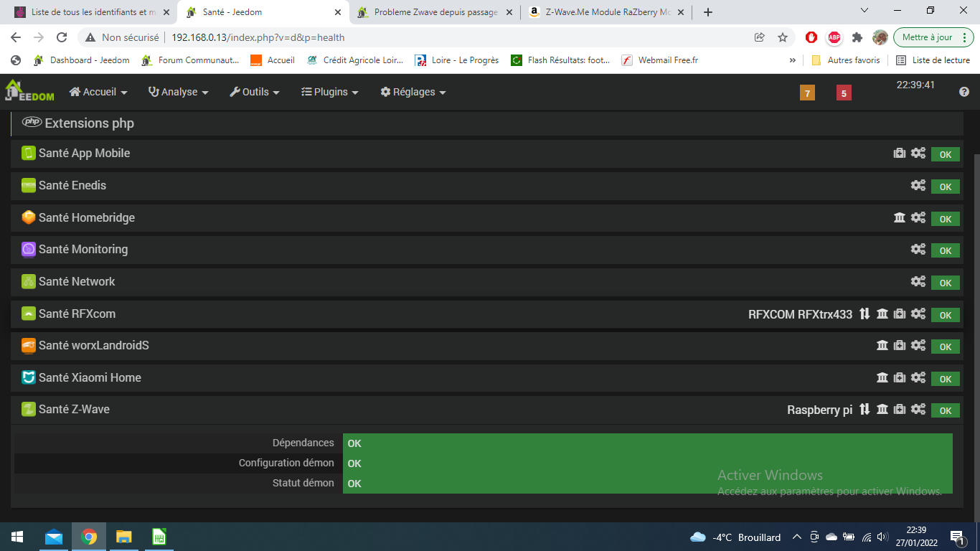Expand the Santé Network section
This screenshot has height=551, width=980.
77,281
